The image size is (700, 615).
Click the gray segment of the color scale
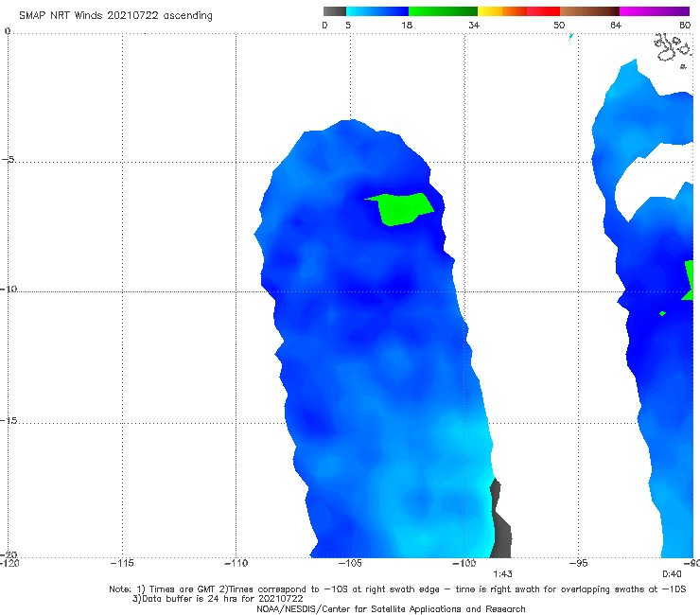[x=334, y=11]
